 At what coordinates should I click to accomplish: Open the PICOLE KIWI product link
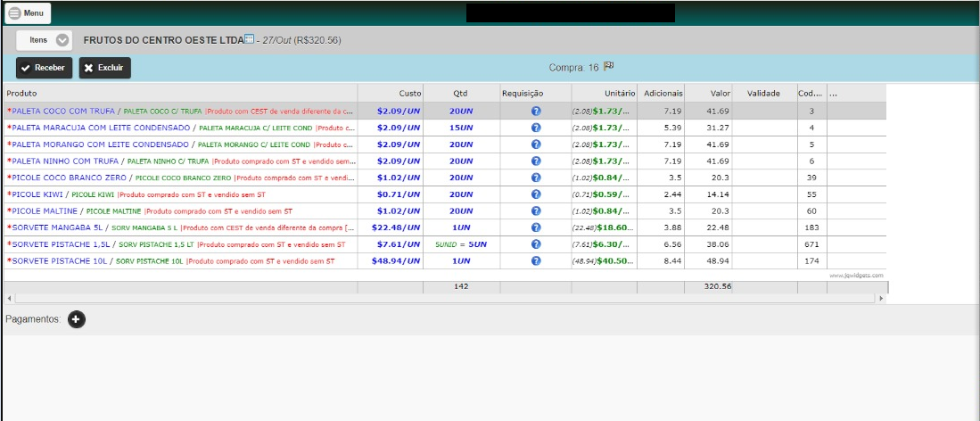pyautogui.click(x=37, y=194)
